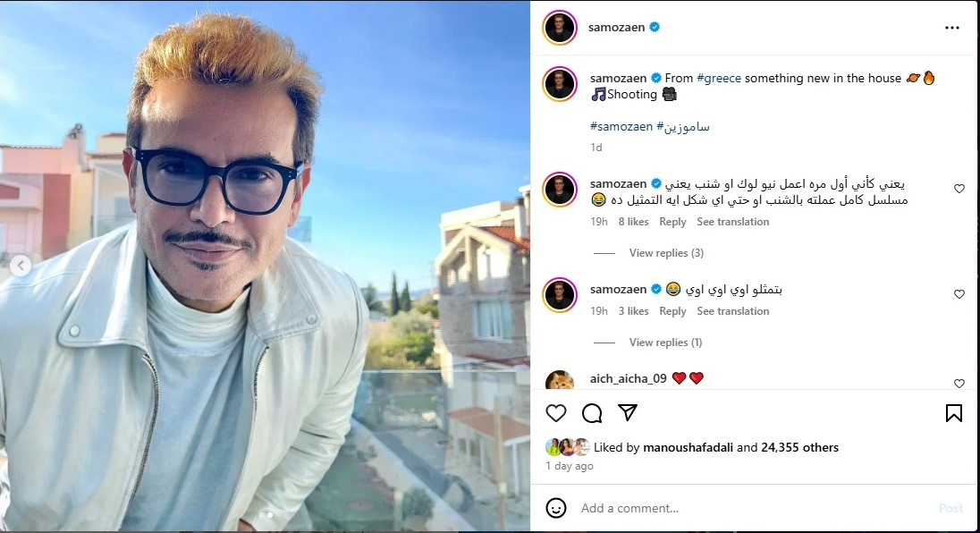Open the #greece hashtag link

(720, 78)
